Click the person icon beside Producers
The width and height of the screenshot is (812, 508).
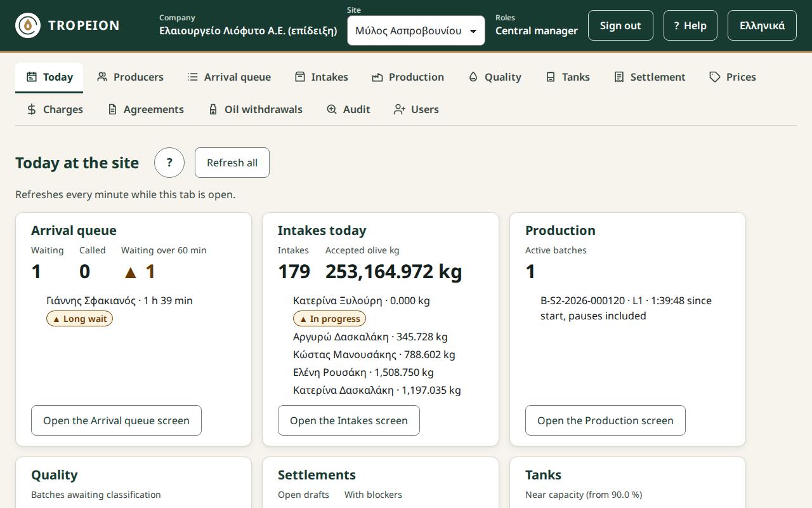pos(102,77)
